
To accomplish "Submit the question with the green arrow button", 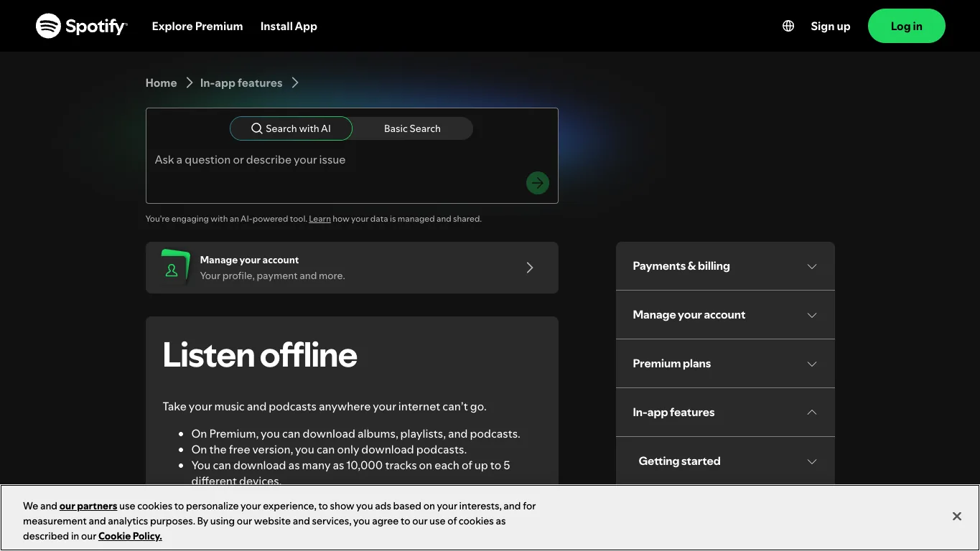I will (538, 183).
